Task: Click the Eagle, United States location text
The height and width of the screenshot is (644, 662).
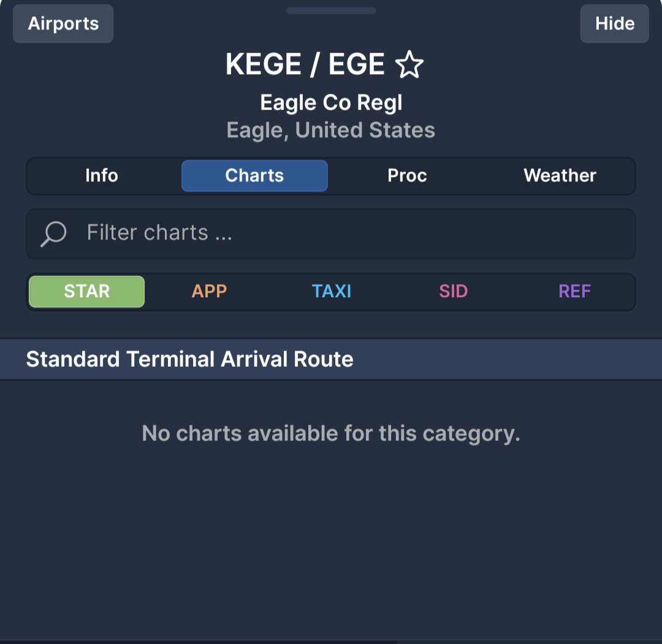Action: (x=331, y=131)
